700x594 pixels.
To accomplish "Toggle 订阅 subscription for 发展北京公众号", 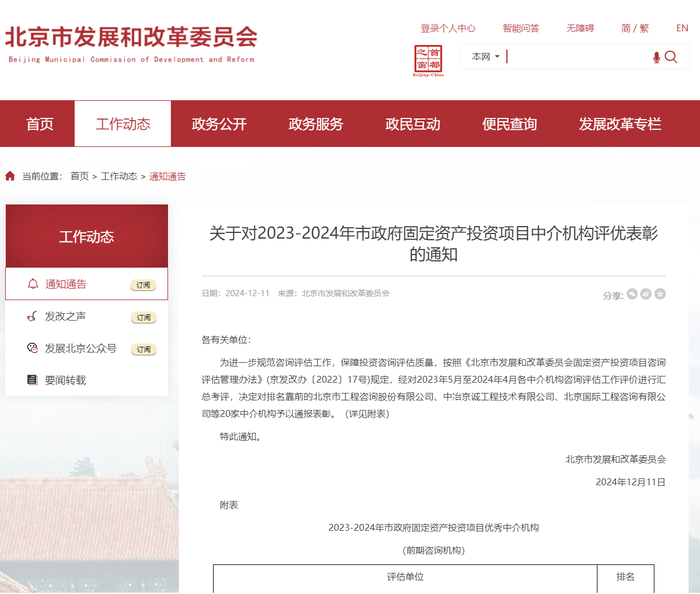I will [144, 350].
